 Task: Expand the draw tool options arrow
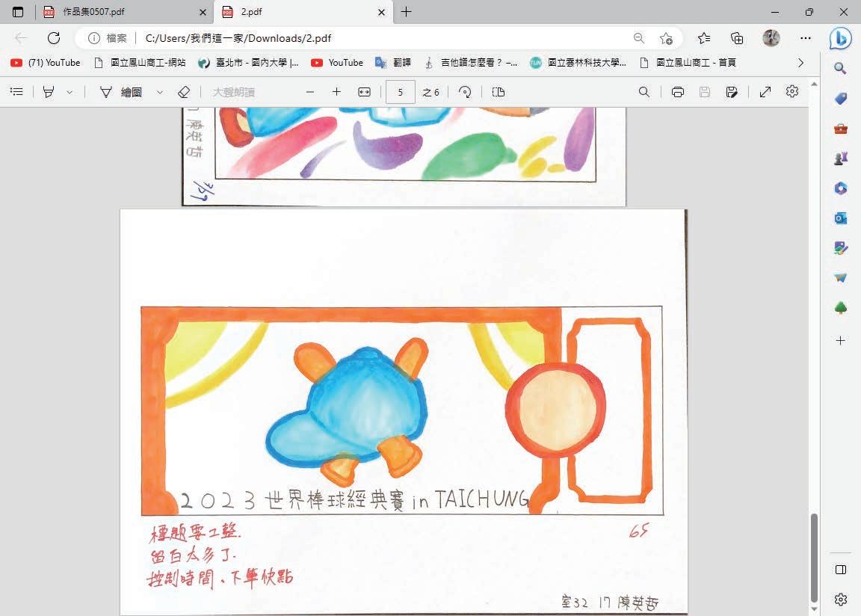[x=160, y=92]
